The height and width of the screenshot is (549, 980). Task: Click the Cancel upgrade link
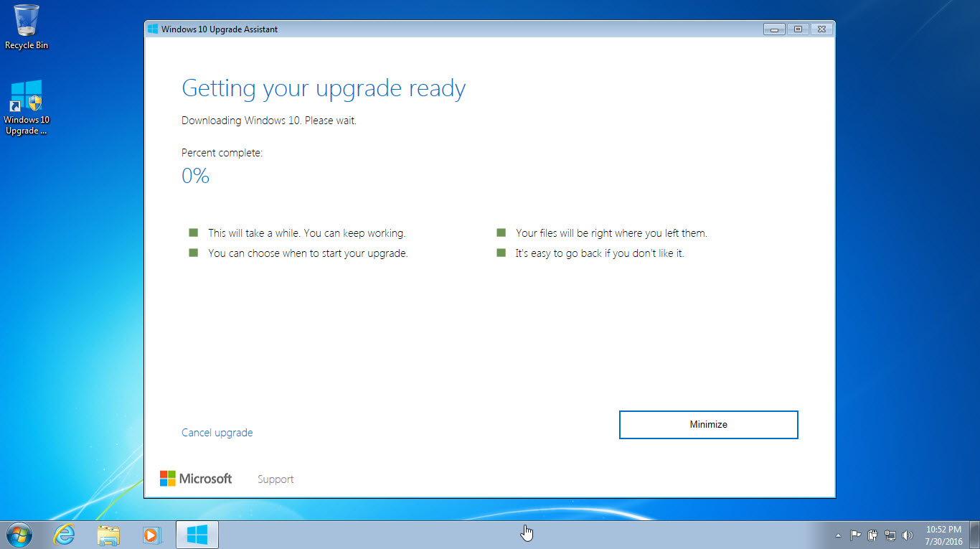coord(217,433)
